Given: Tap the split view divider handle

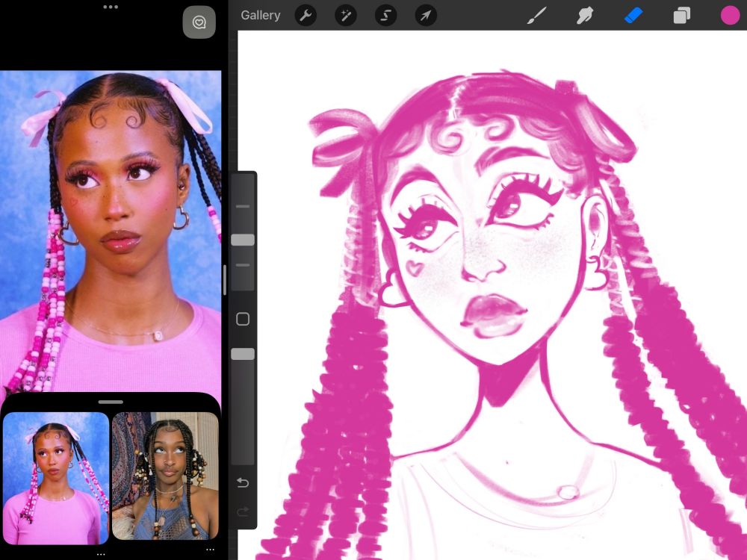Looking at the screenshot, I should (x=224, y=280).
